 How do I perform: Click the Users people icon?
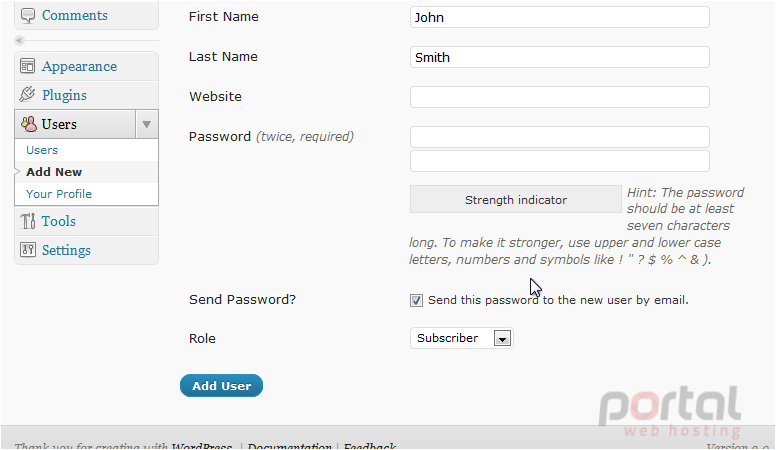[29, 124]
